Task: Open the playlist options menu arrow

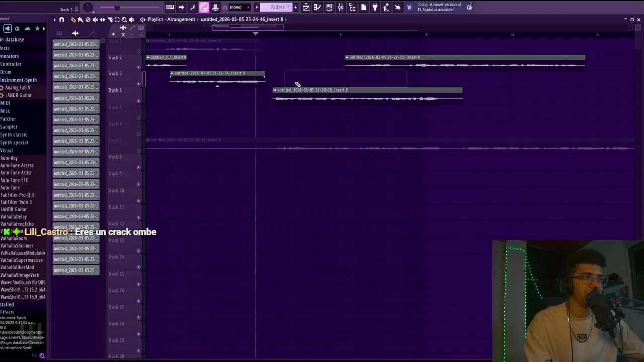Action: click(x=54, y=20)
